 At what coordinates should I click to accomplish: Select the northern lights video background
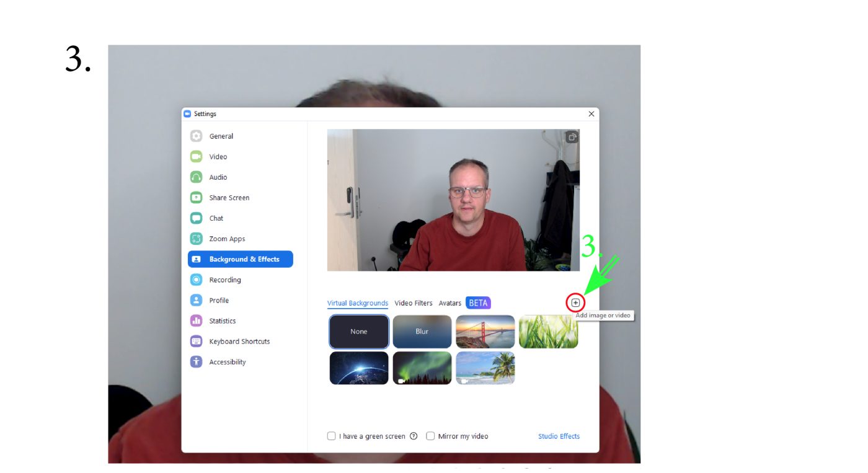(x=422, y=368)
